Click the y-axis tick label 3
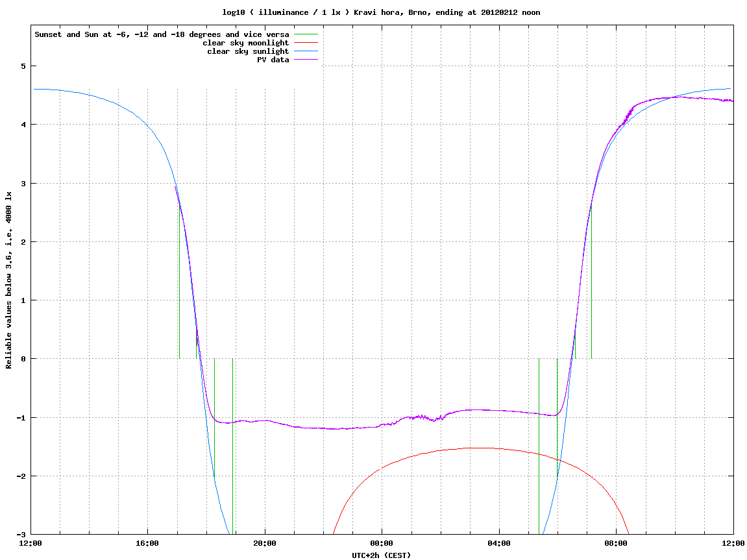The width and height of the screenshot is (747, 560). 23,184
